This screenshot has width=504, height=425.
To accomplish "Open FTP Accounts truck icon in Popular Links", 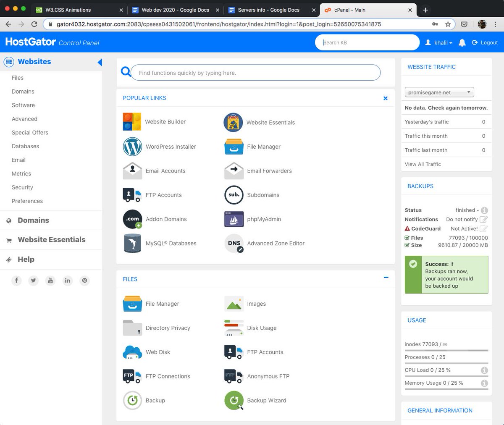I will [x=132, y=195].
